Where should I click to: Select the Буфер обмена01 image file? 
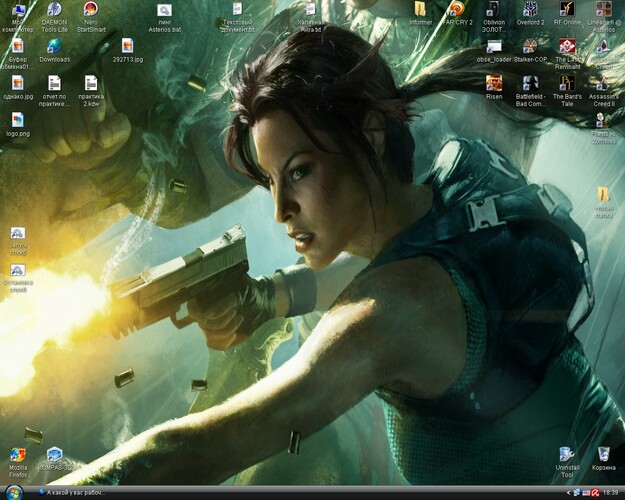point(18,46)
